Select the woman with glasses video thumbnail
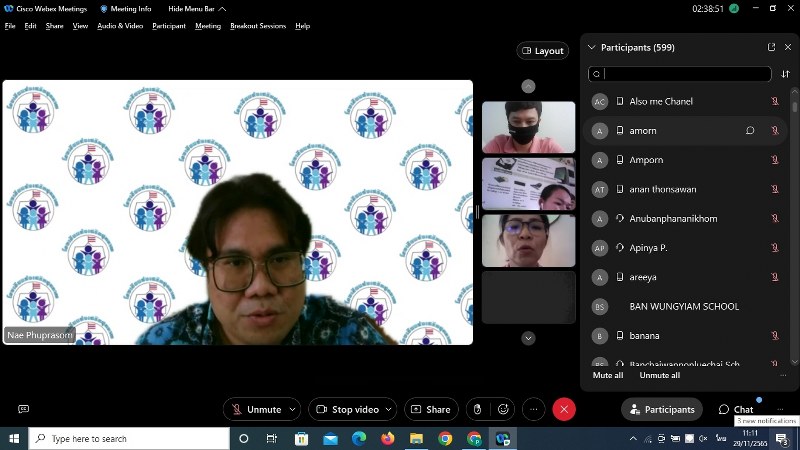This screenshot has height=450, width=800. tap(529, 240)
